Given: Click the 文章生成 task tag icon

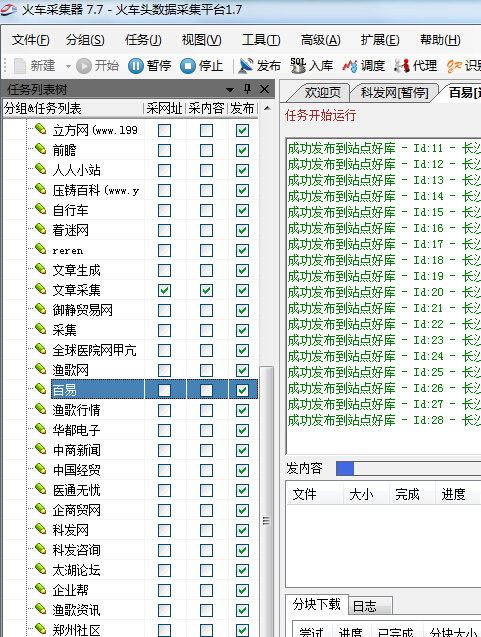Looking at the screenshot, I should pyautogui.click(x=41, y=269).
